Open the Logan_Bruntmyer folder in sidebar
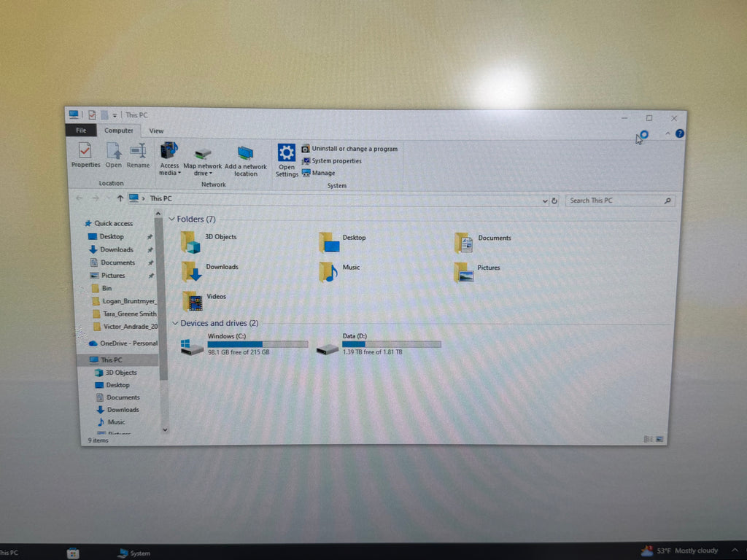Image resolution: width=747 pixels, height=560 pixels. 124,301
